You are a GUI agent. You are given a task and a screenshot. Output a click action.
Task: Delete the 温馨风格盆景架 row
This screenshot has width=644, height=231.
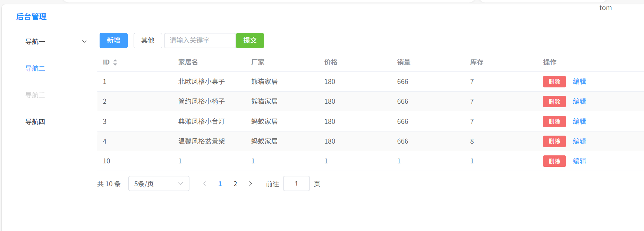[x=554, y=141]
